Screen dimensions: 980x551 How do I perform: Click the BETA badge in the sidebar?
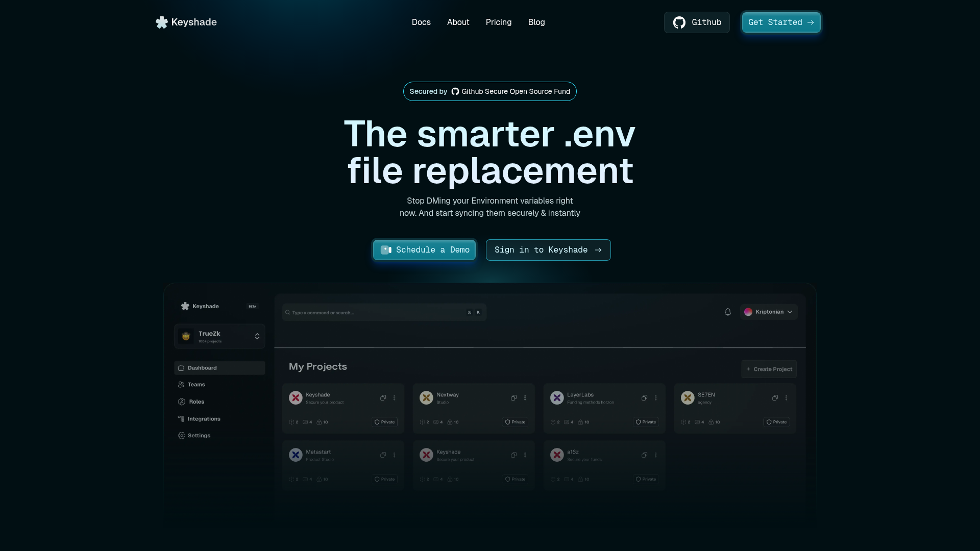(x=252, y=307)
